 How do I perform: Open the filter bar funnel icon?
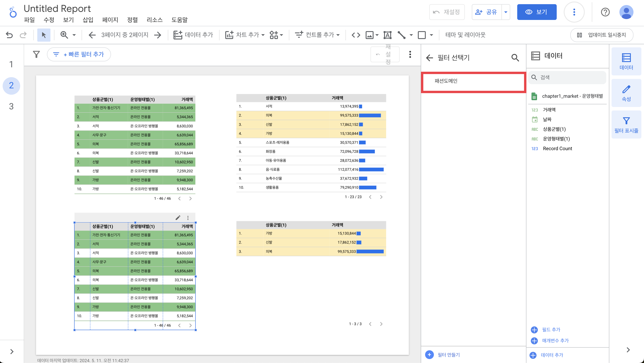[x=36, y=54]
